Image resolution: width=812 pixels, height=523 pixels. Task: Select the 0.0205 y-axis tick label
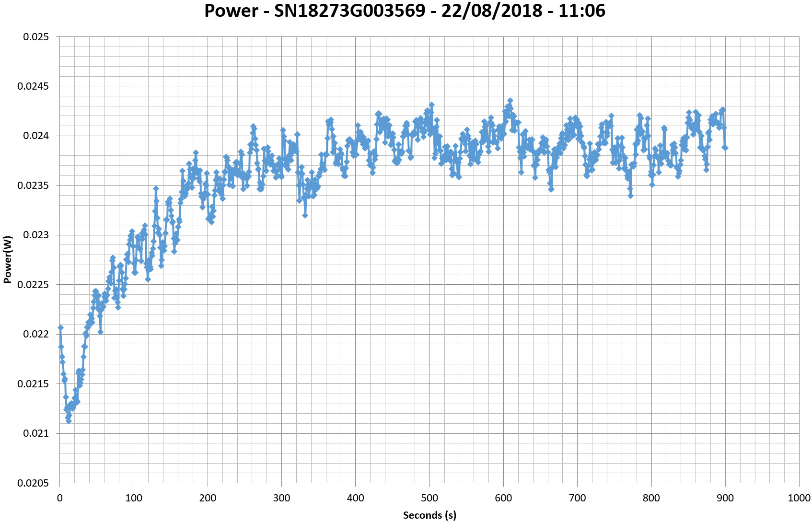(x=33, y=483)
